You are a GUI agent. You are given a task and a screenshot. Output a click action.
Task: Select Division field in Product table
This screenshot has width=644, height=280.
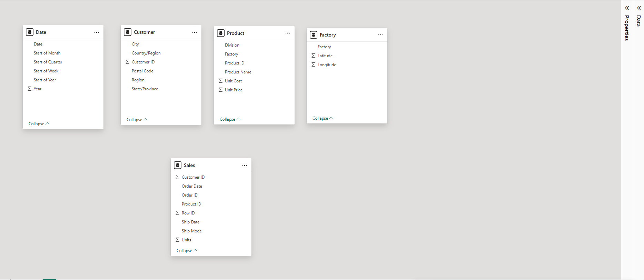pos(254,45)
